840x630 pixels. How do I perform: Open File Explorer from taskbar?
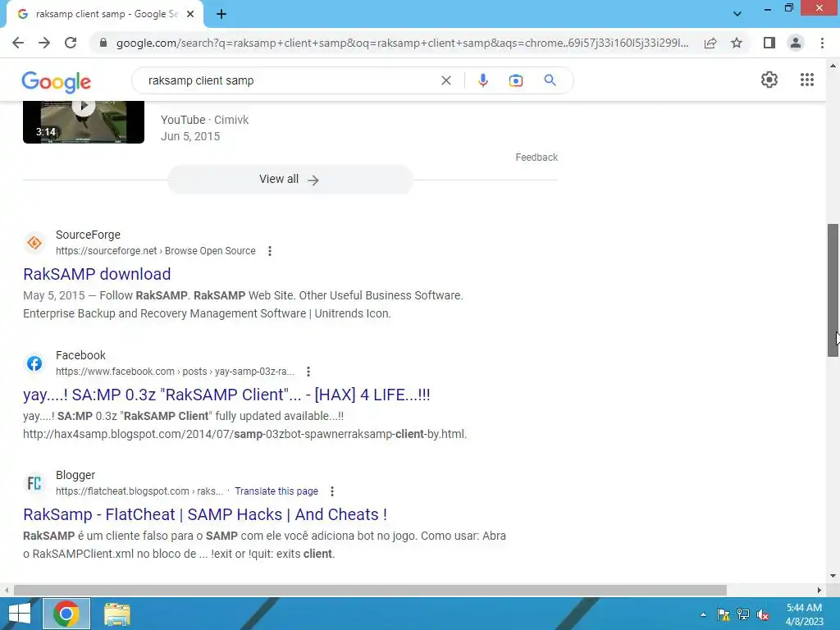tap(116, 614)
